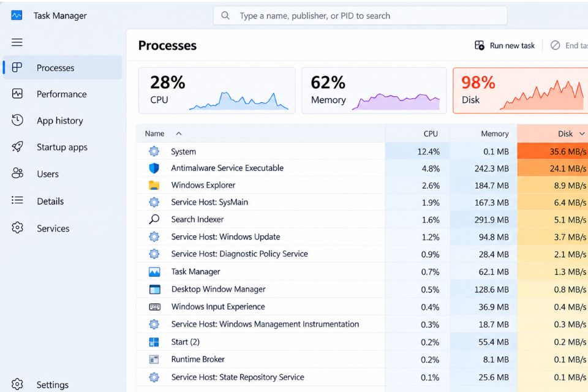Click the Users sidebar icon
Viewport: 588px width, 392px height.
[17, 173]
